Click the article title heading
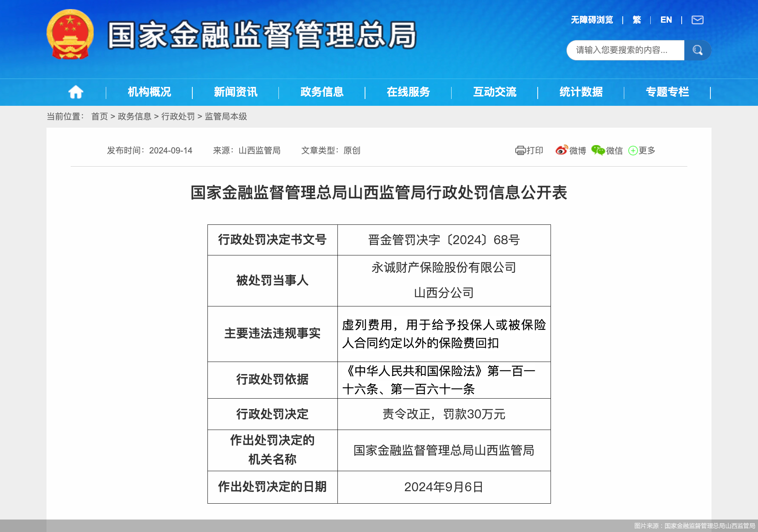758x532 pixels. coord(379,192)
